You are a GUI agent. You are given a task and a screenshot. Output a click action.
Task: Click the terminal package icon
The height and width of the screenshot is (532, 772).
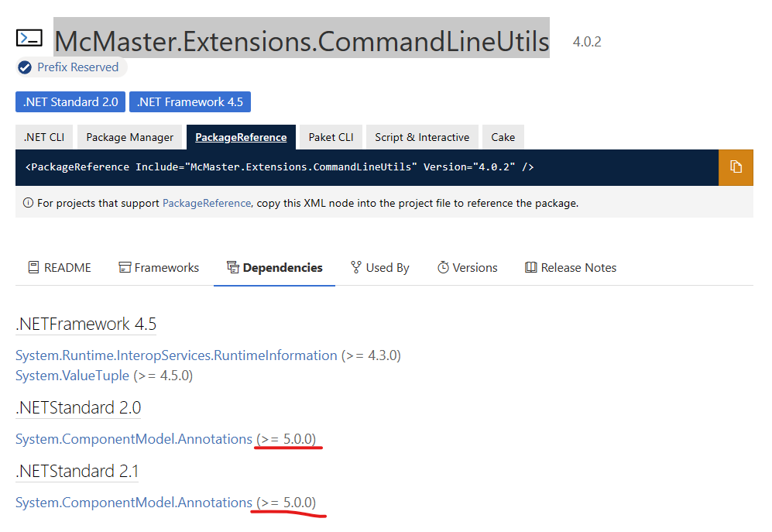29,38
